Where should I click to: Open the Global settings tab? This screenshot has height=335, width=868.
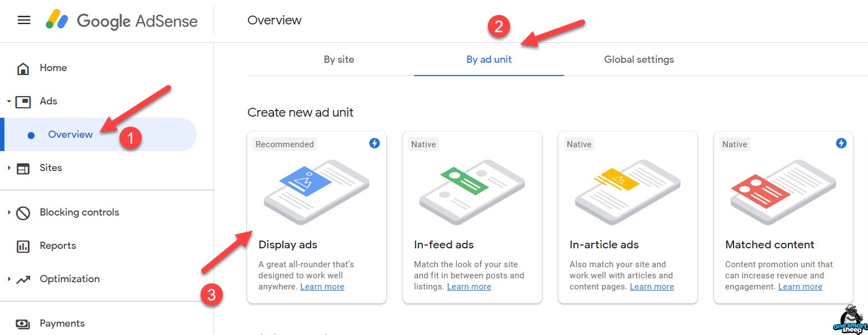[639, 59]
